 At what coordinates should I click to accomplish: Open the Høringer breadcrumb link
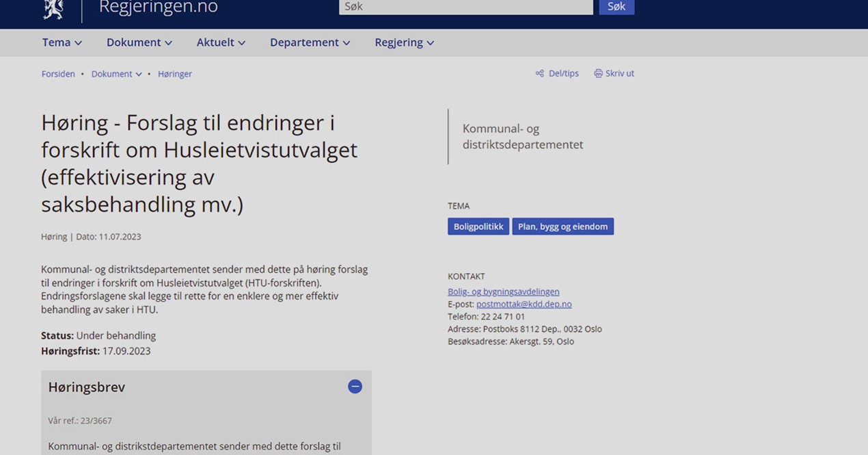point(175,73)
